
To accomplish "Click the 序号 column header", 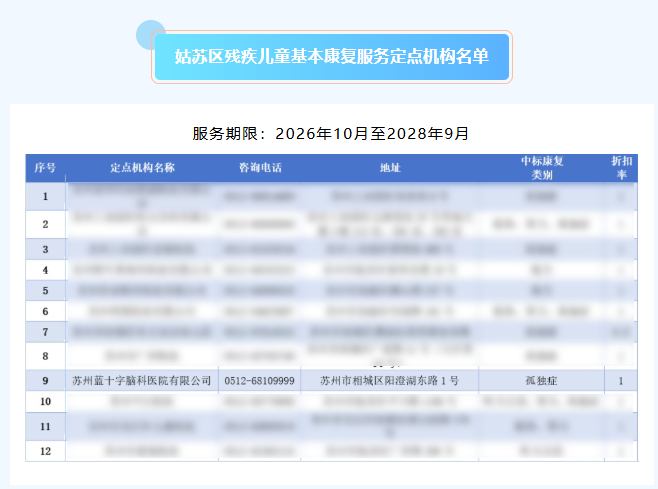I will tap(45, 168).
